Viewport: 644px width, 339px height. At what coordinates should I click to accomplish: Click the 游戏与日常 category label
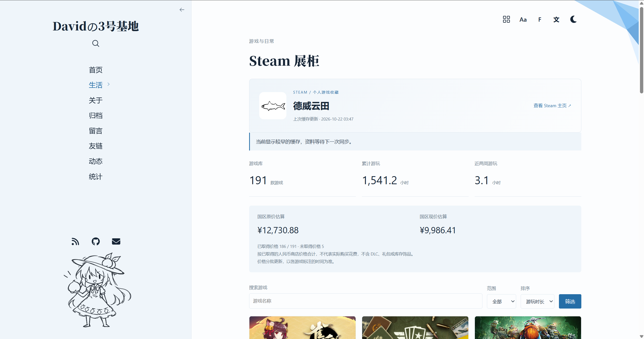[x=261, y=41]
